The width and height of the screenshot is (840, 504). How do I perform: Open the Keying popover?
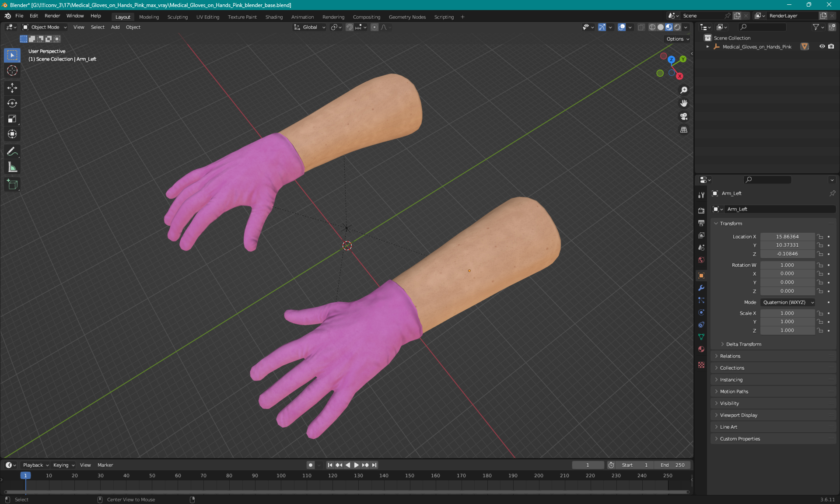[x=64, y=465]
